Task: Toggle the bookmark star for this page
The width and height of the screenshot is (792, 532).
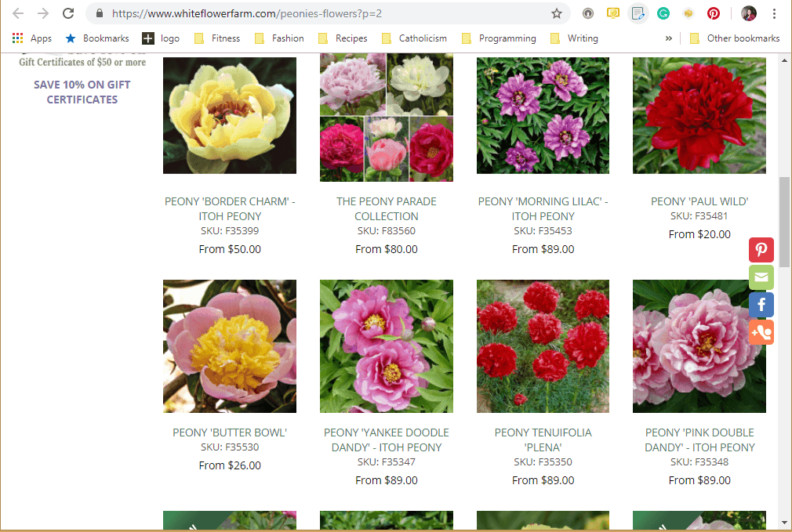Action: 557,13
